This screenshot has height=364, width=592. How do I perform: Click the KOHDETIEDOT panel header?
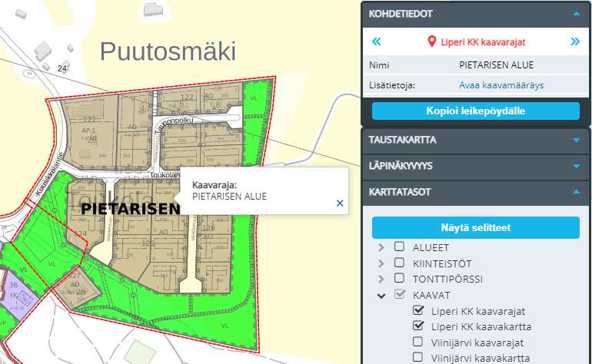[x=476, y=14]
